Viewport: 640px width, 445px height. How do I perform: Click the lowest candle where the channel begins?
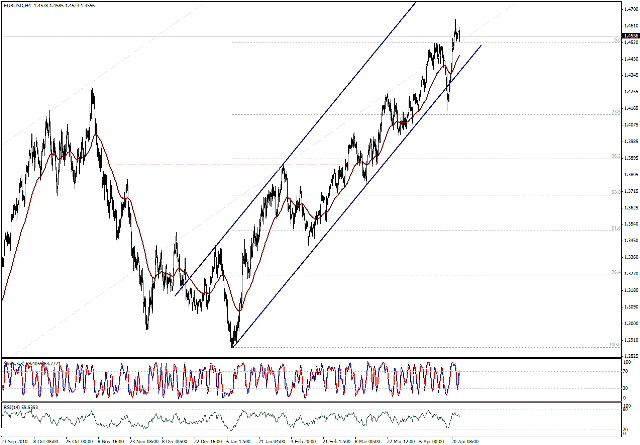pos(233,343)
